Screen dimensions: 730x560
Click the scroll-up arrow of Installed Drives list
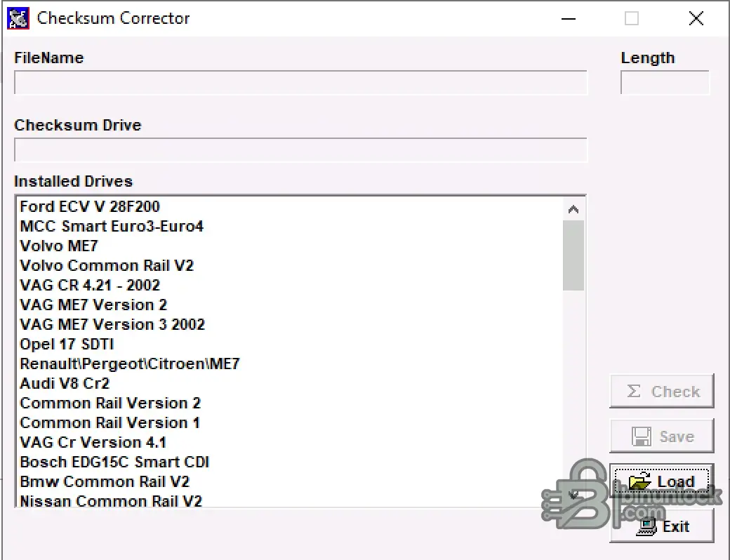pos(573,209)
